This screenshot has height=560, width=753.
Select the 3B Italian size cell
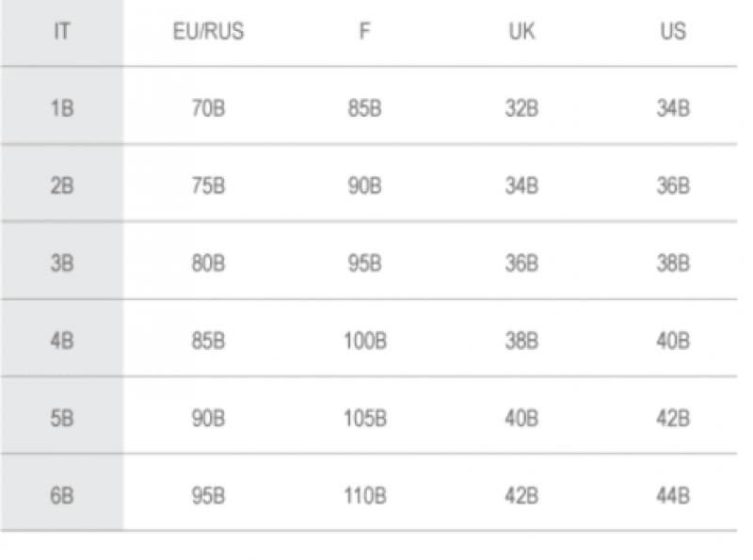click(62, 264)
